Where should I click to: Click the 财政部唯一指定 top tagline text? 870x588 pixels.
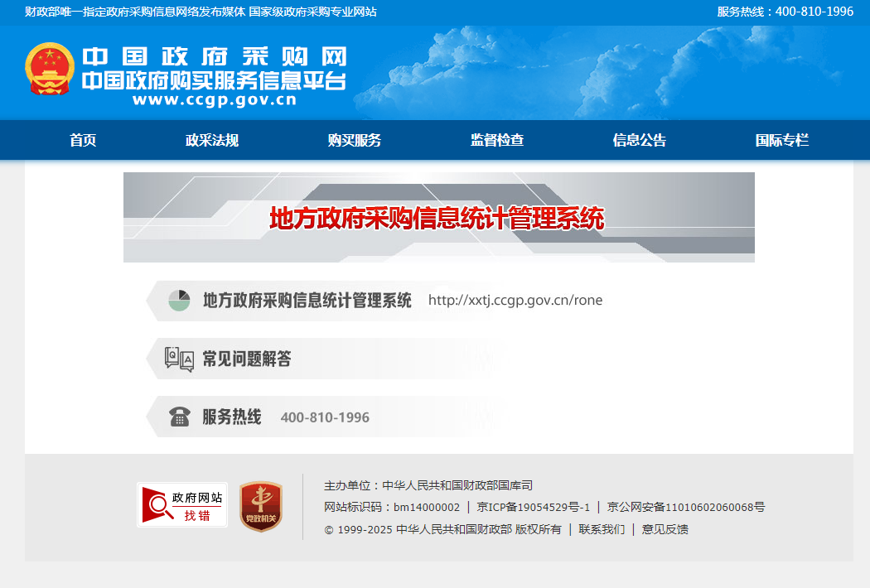pos(201,12)
